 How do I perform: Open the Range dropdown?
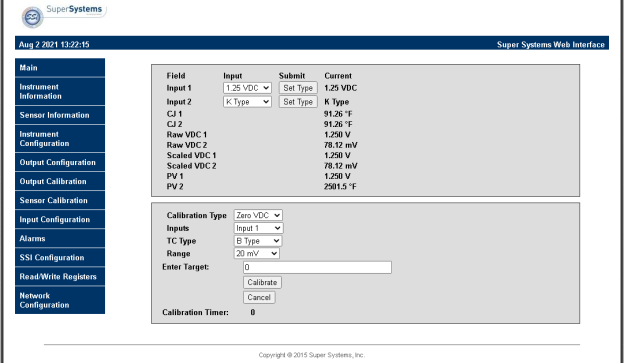click(256, 254)
